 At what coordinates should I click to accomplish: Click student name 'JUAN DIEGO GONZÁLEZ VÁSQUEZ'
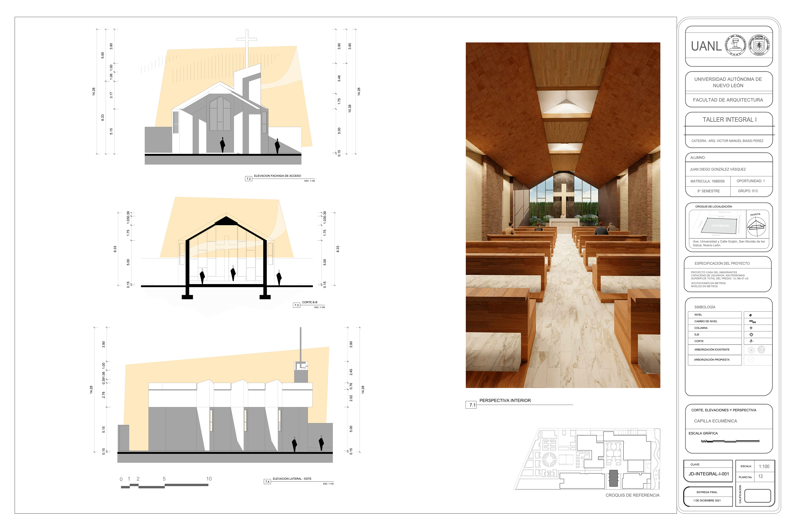pos(718,169)
